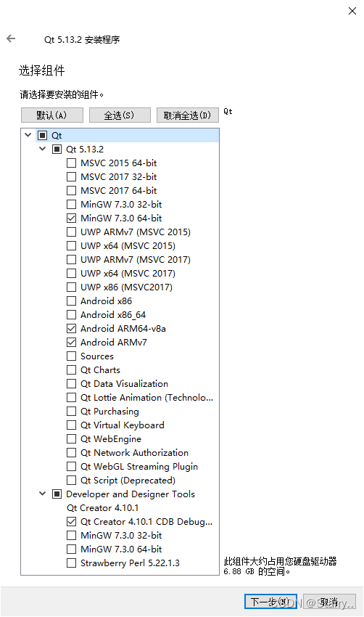Check the Qt Charts checkbox

pyautogui.click(x=71, y=370)
